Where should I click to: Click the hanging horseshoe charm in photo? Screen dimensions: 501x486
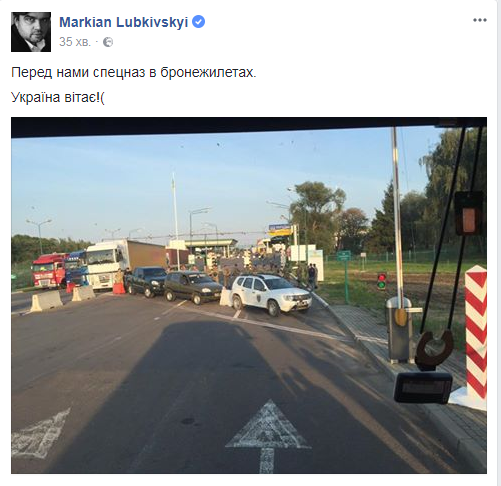pyautogui.click(x=435, y=347)
